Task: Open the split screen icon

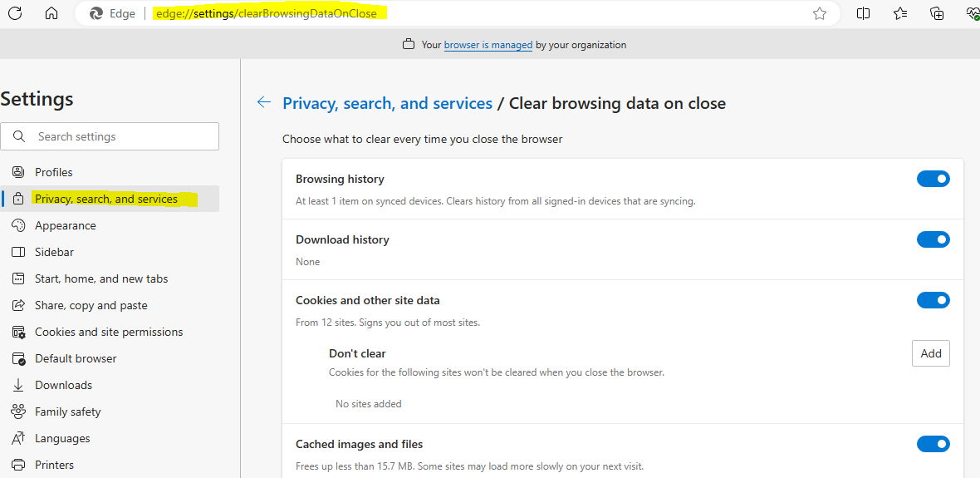Action: click(x=863, y=13)
